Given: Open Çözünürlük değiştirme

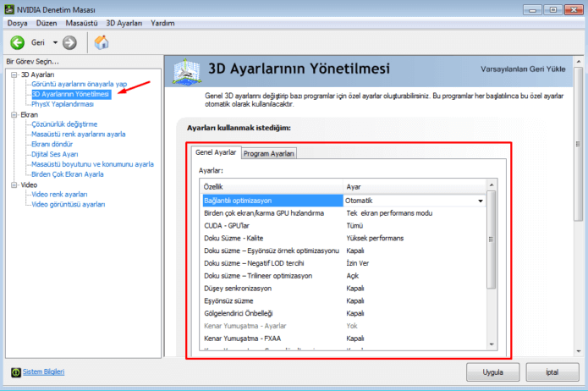Looking at the screenshot, I should [64, 124].
